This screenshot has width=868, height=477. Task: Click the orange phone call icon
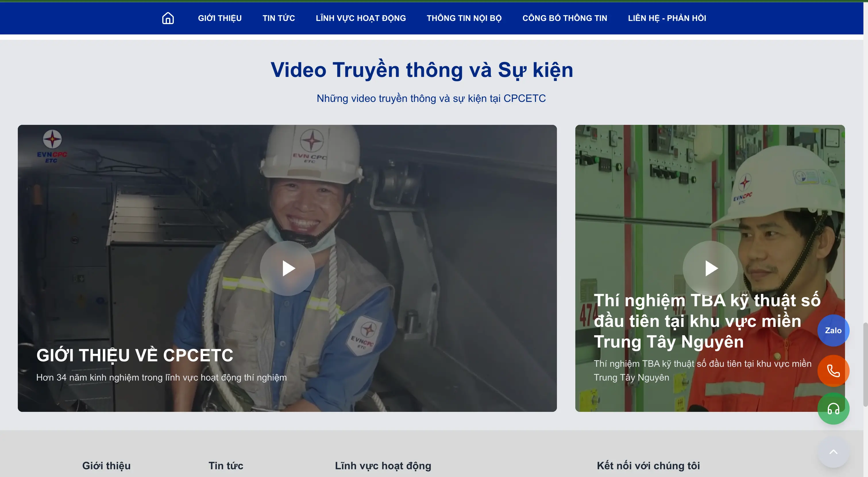833,371
